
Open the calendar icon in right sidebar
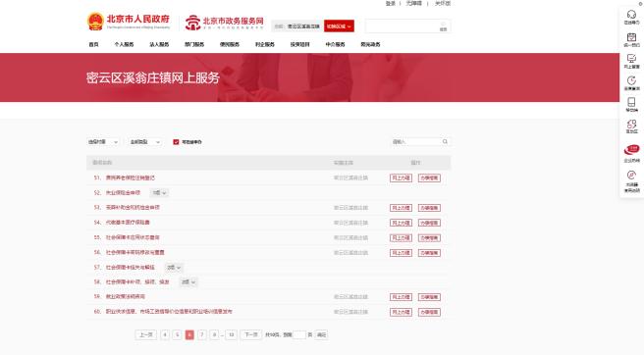(x=631, y=37)
